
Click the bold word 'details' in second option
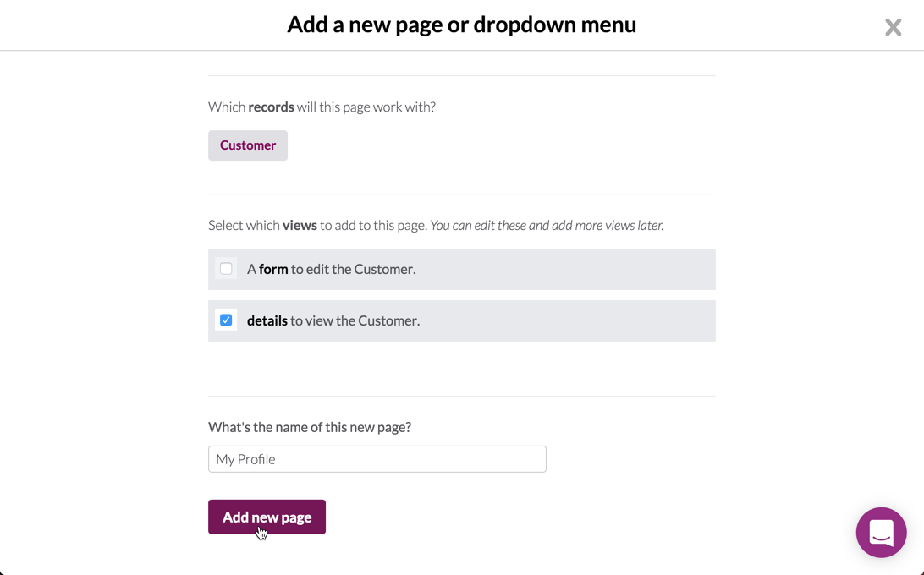click(x=267, y=320)
